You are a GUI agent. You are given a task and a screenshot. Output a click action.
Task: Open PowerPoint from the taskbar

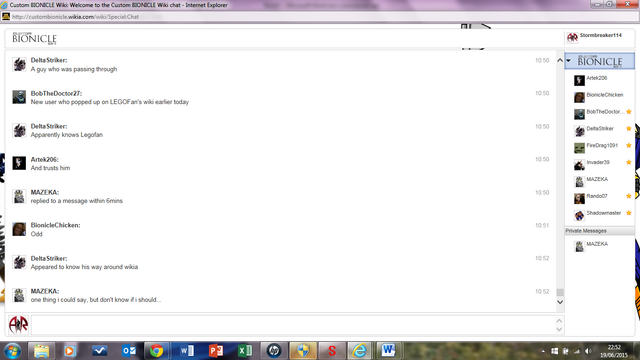pyautogui.click(x=216, y=351)
